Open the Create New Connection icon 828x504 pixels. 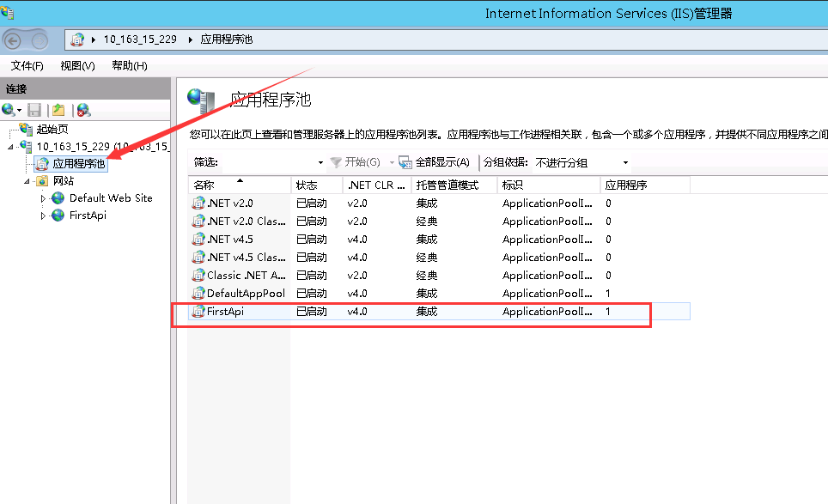pyautogui.click(x=8, y=110)
